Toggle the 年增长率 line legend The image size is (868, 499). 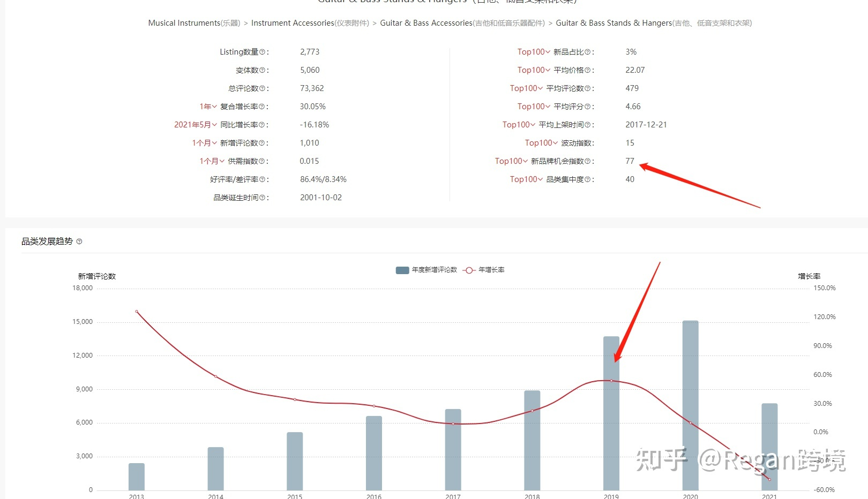482,270
